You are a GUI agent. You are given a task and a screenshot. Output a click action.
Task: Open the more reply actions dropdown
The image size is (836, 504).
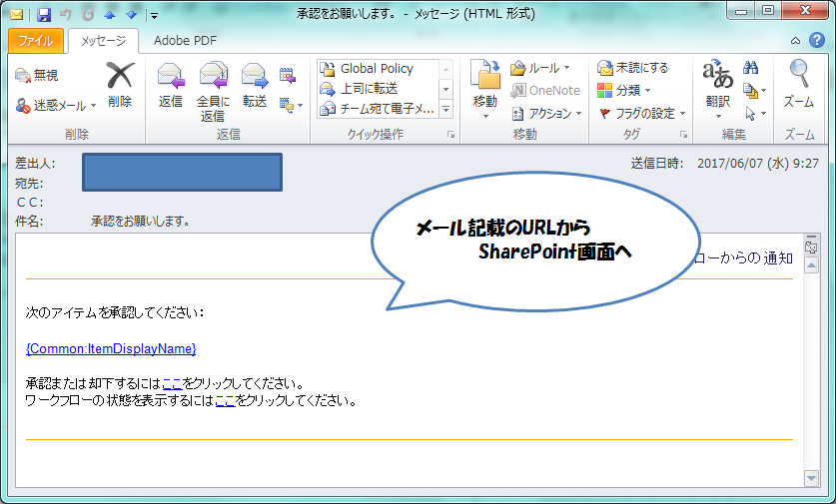pos(291,106)
